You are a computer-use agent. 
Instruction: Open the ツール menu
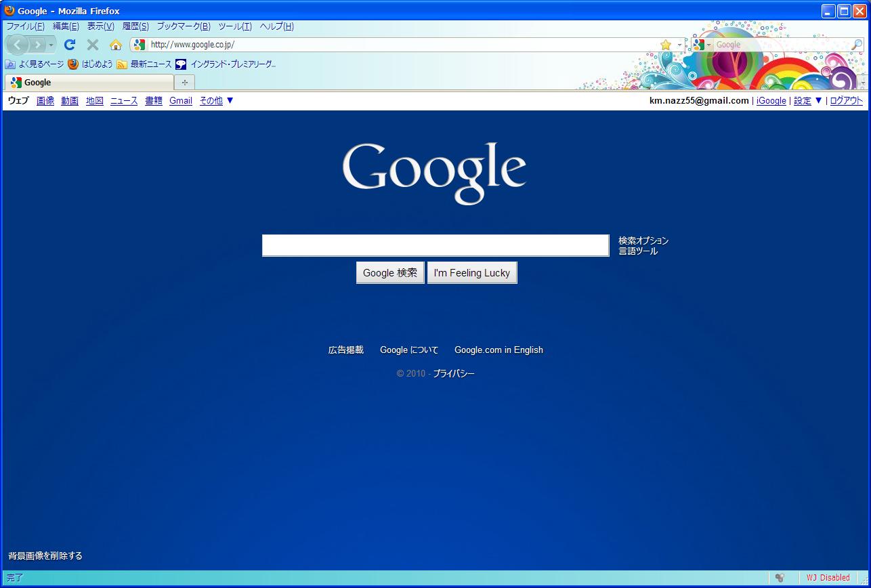click(x=235, y=26)
